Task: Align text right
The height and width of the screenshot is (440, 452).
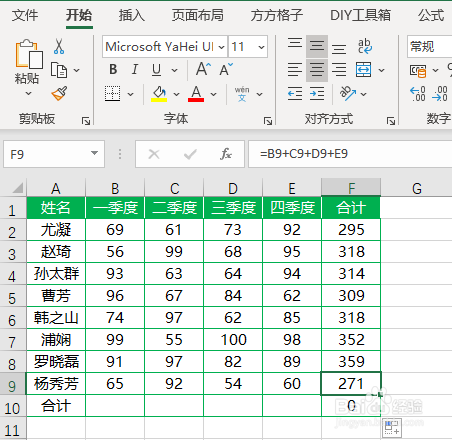Action: (339, 70)
